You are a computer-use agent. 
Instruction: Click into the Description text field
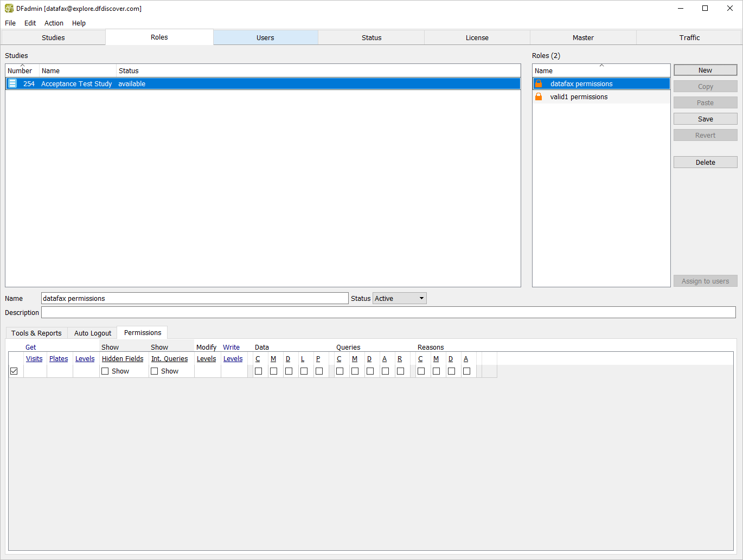(x=388, y=313)
